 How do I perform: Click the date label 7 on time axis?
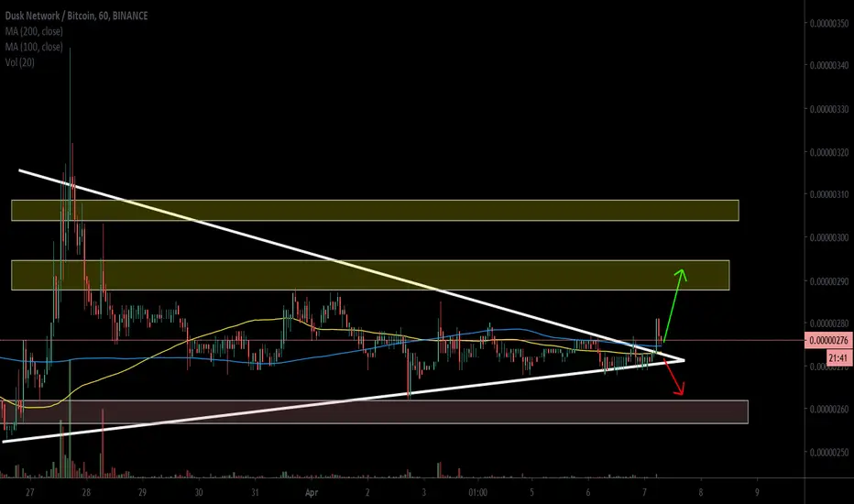pos(644,493)
